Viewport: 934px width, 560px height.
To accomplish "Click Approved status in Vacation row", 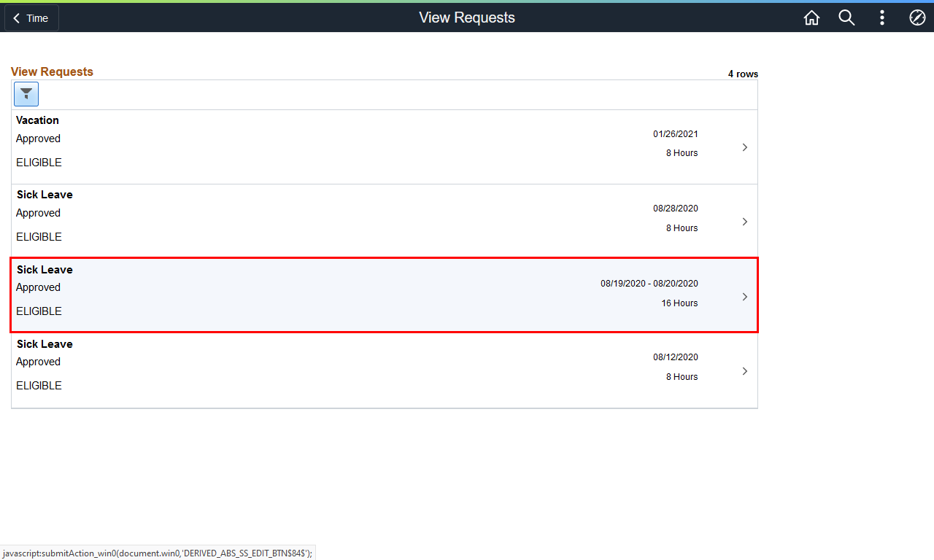I will [x=38, y=139].
